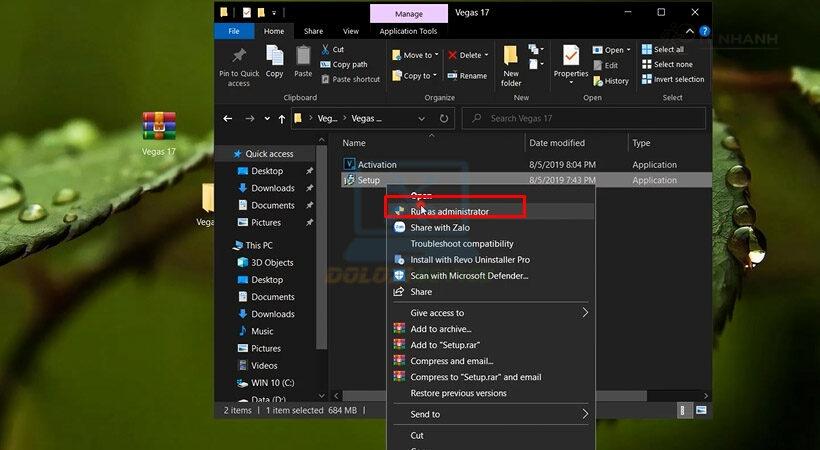Select Downloads under Quick access
820x450 pixels.
point(272,188)
